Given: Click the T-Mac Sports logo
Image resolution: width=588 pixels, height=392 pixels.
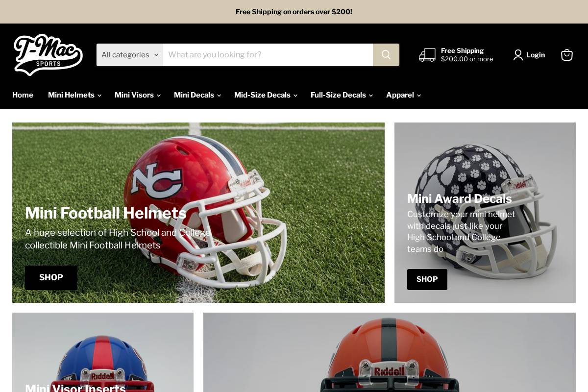Looking at the screenshot, I should [48, 54].
